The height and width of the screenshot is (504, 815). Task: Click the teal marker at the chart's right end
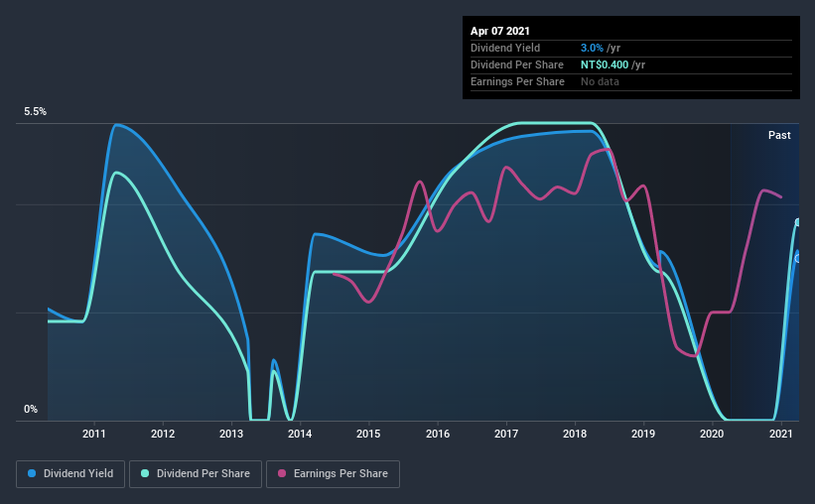pyautogui.click(x=798, y=222)
